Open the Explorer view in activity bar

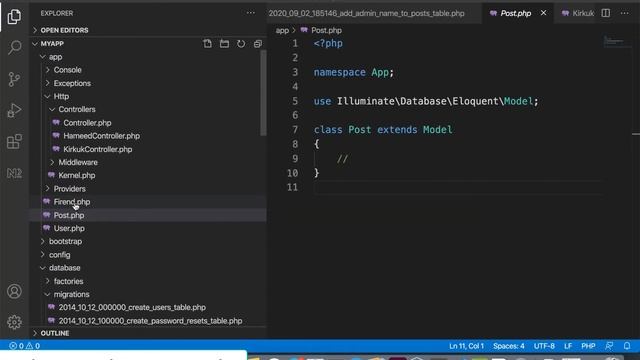coord(14,16)
